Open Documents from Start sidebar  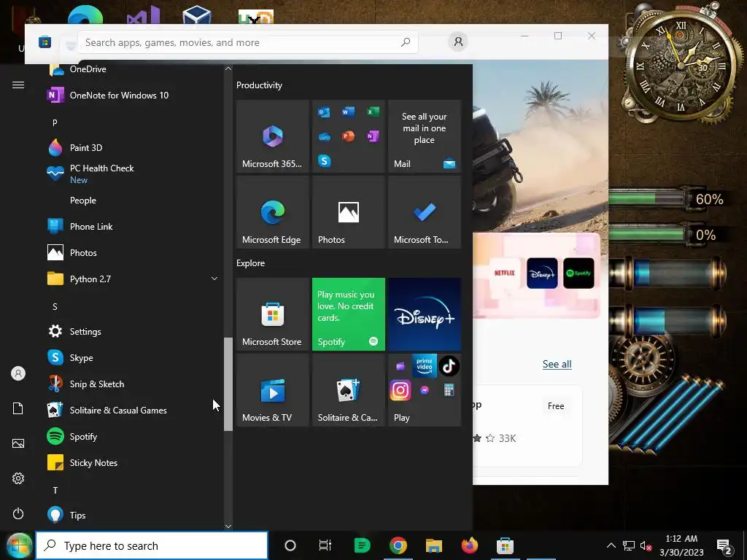coord(18,408)
